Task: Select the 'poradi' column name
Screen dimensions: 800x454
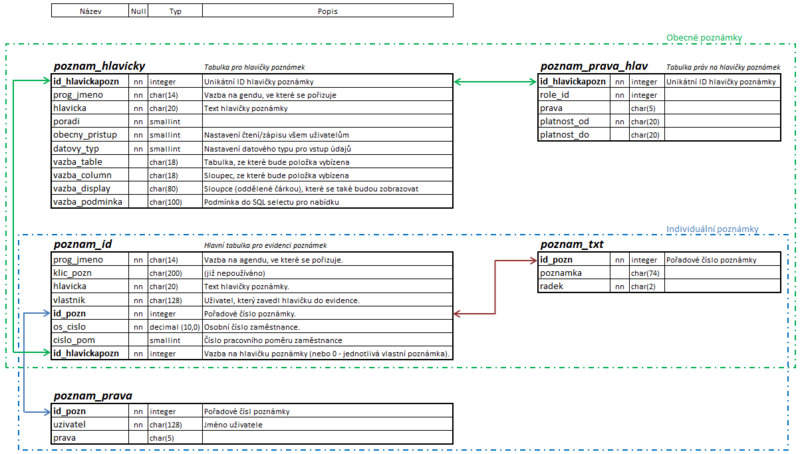Action: pyautogui.click(x=66, y=121)
